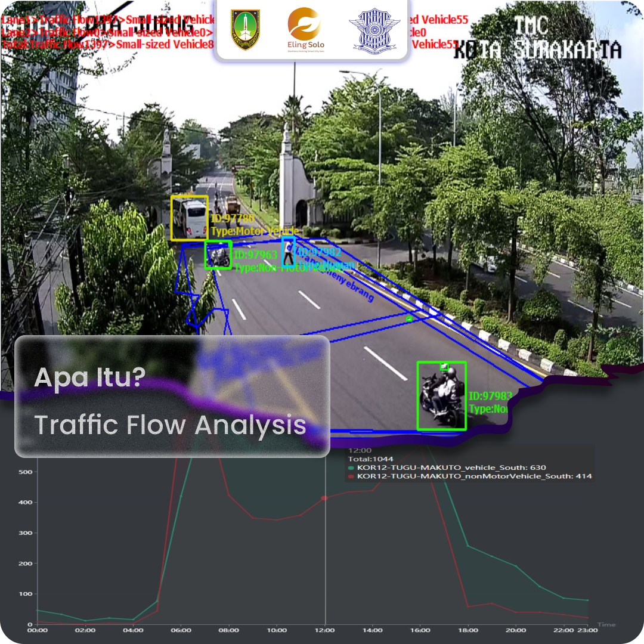Click the Surakarta city crest logo
The image size is (644, 644).
(x=245, y=29)
